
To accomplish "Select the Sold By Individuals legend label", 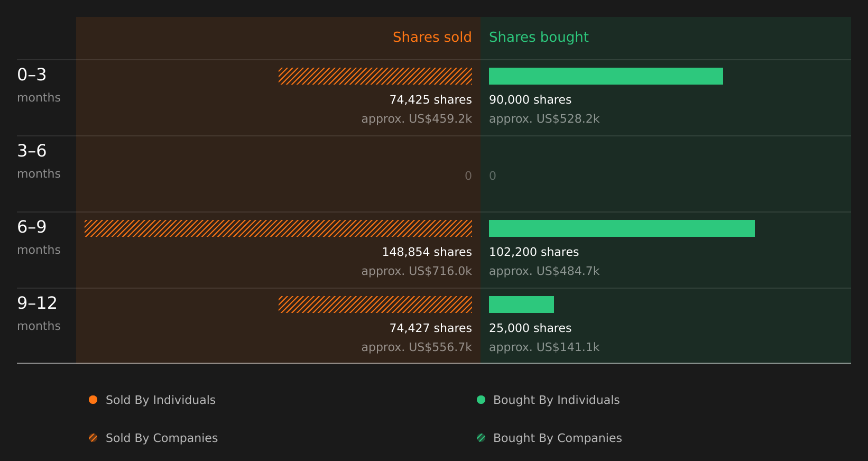I will [161, 400].
